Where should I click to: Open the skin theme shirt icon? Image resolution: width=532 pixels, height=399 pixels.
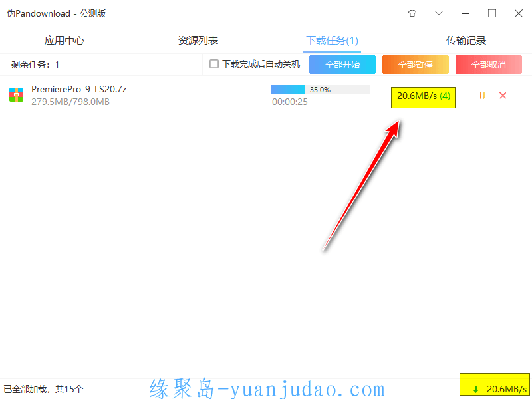pyautogui.click(x=412, y=13)
